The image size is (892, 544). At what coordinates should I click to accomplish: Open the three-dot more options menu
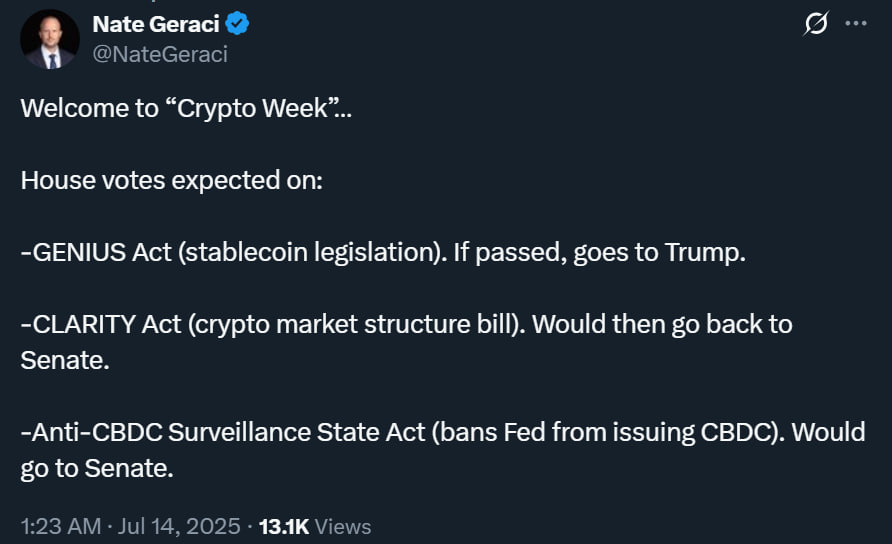click(x=856, y=23)
